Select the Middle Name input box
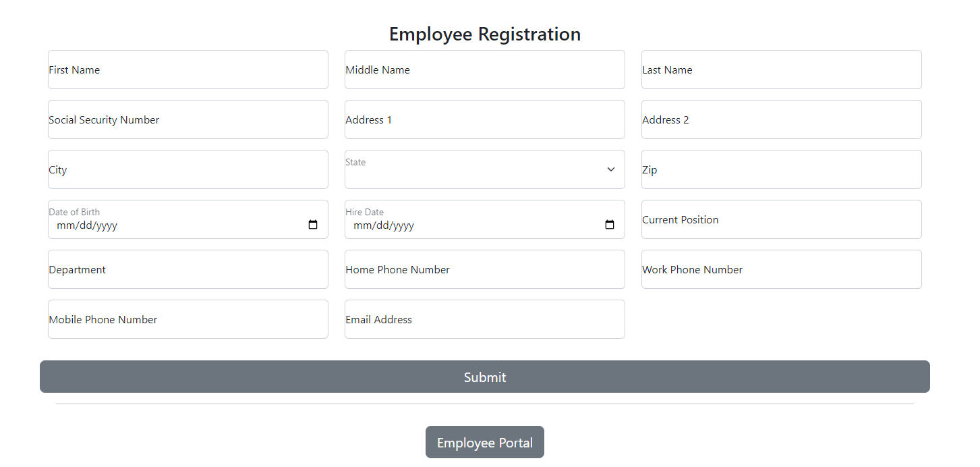This screenshot has height=467, width=980. coord(484,70)
